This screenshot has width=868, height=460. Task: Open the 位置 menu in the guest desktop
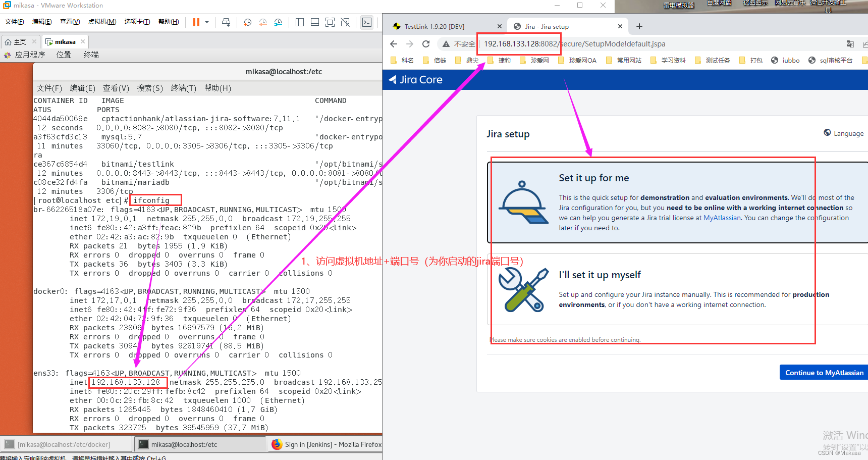tap(64, 55)
